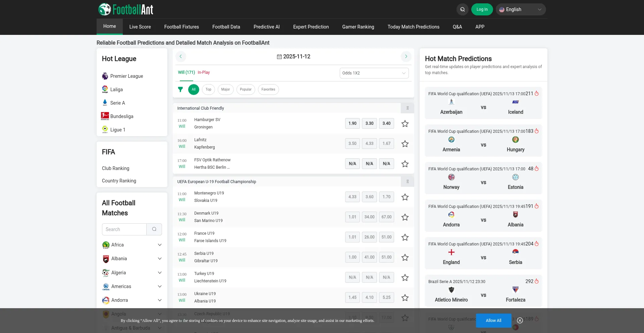Click the search magnifier icon in header
This screenshot has height=333, width=644.
pos(462,9)
